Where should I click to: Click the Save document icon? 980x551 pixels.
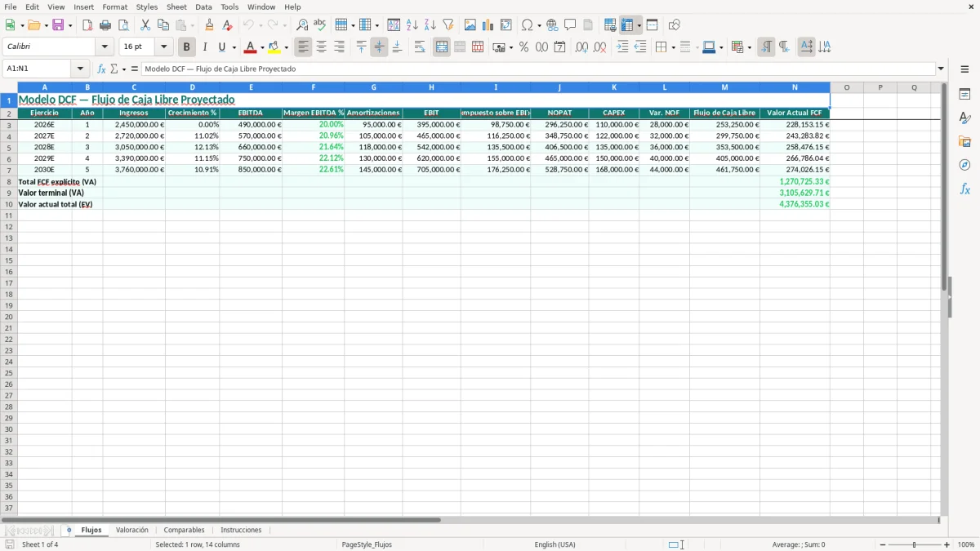pos(58,25)
